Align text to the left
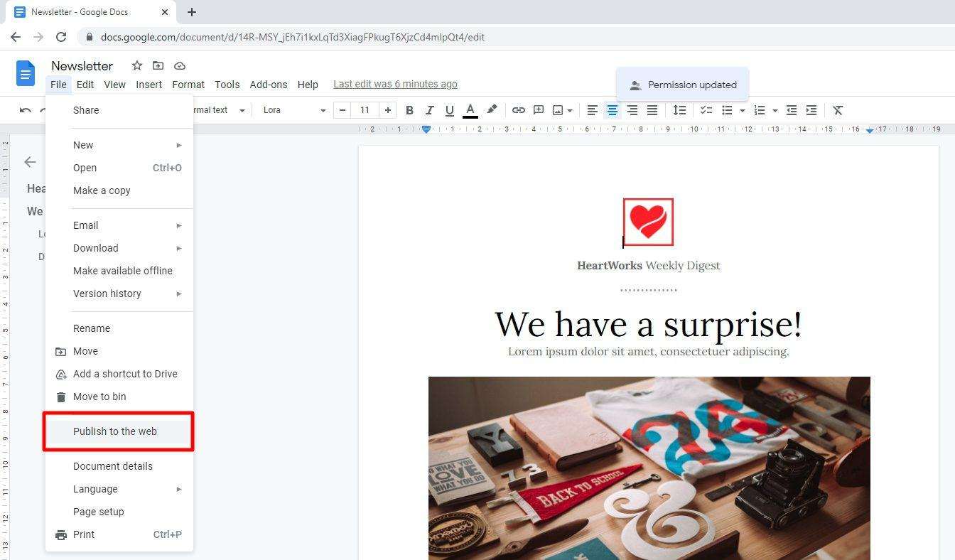The image size is (955, 560). tap(592, 110)
